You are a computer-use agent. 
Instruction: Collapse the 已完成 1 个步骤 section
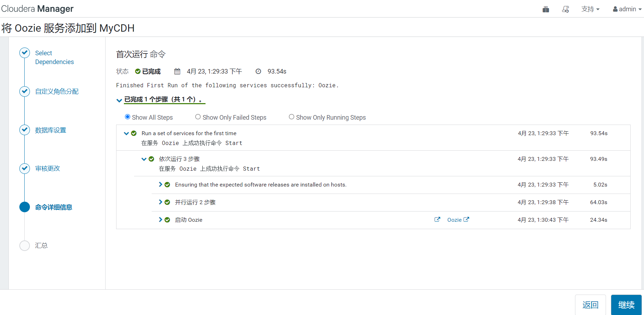tap(119, 100)
